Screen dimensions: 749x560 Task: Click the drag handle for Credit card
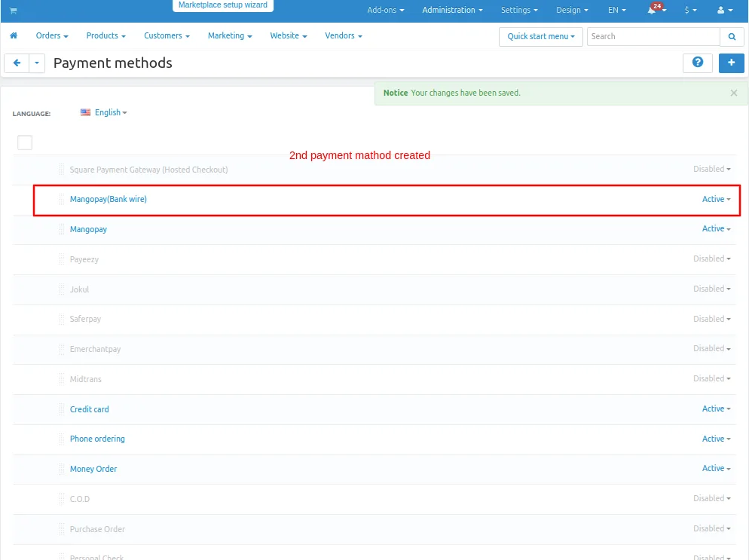click(x=62, y=409)
